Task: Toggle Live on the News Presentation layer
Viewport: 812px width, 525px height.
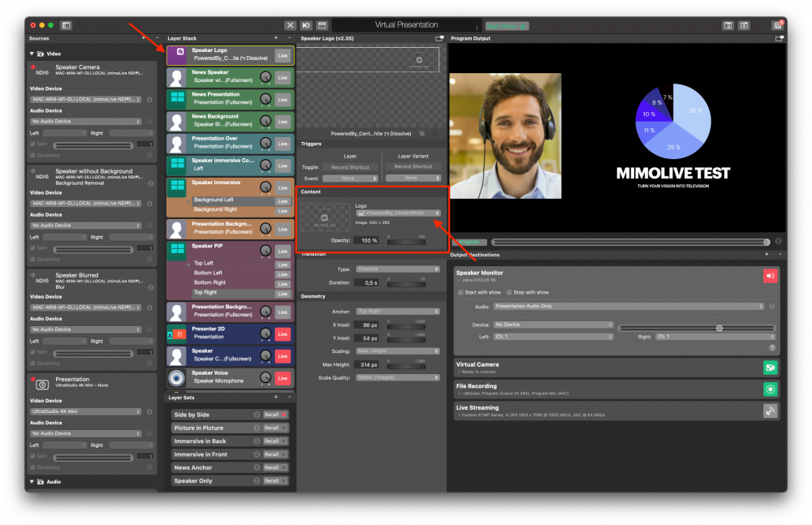Action: (x=283, y=100)
